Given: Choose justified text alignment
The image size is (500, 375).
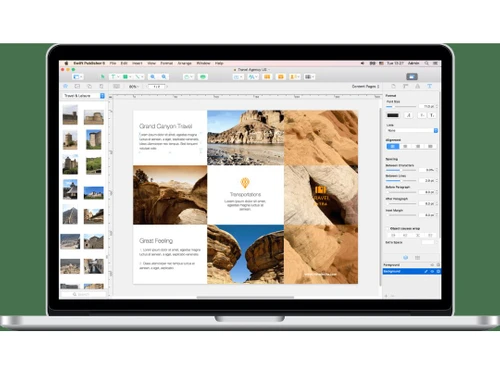Looking at the screenshot, I should pyautogui.click(x=430, y=146).
